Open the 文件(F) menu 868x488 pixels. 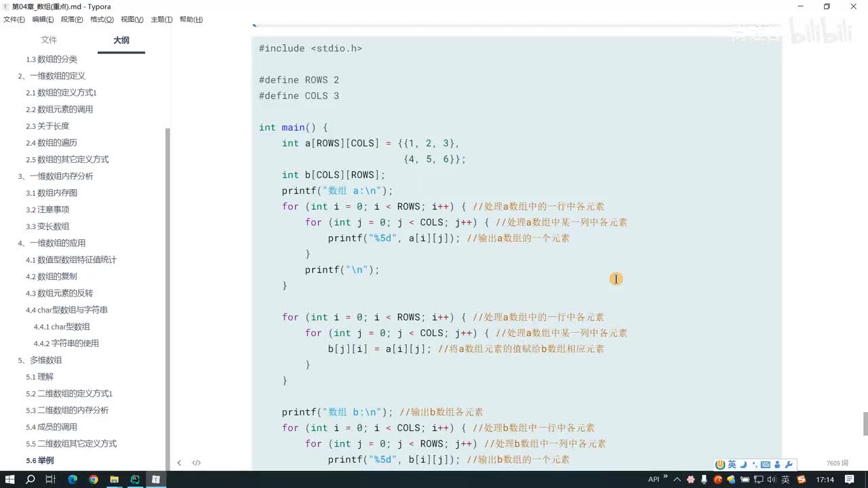(14, 20)
